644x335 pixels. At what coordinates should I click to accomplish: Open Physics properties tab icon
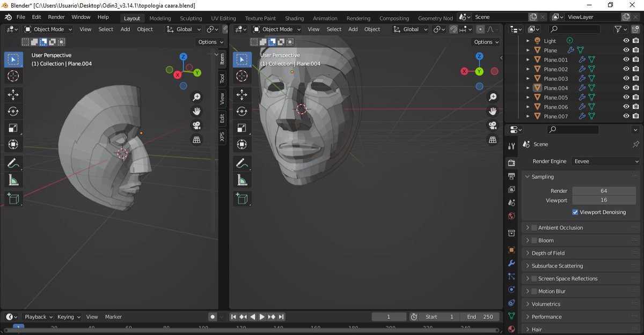511,289
